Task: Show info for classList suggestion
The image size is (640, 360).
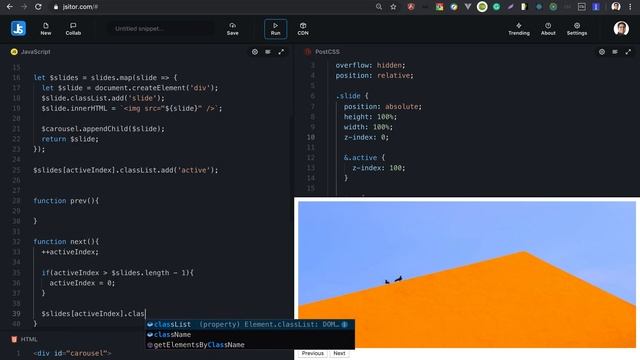Action: 344,324
